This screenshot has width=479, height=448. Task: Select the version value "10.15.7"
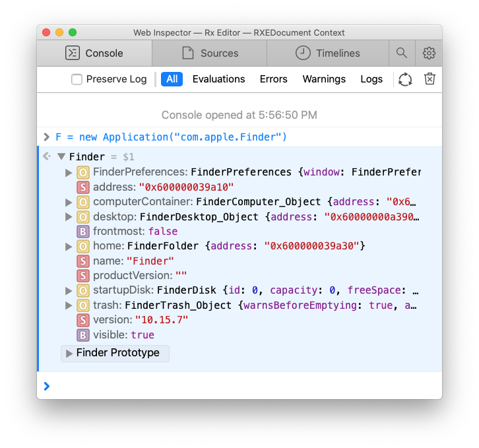[x=161, y=320]
